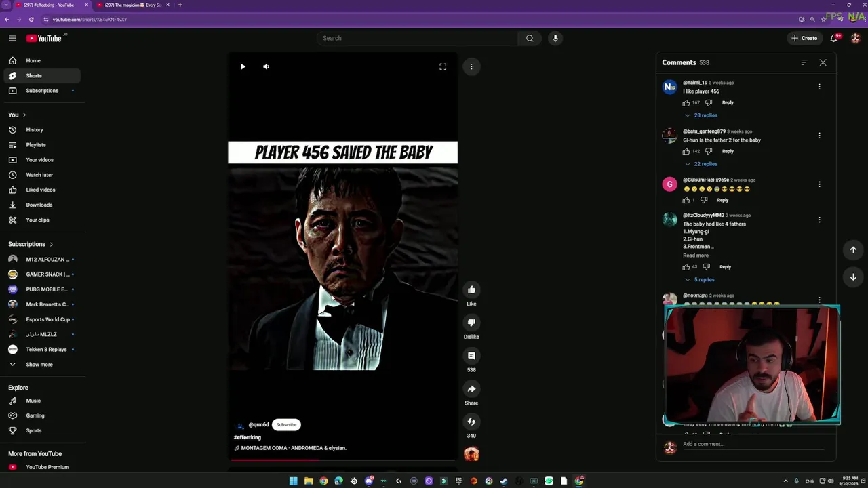Screen dimensions: 868x488
Task: Expand the 22 replies thread
Action: [701, 164]
